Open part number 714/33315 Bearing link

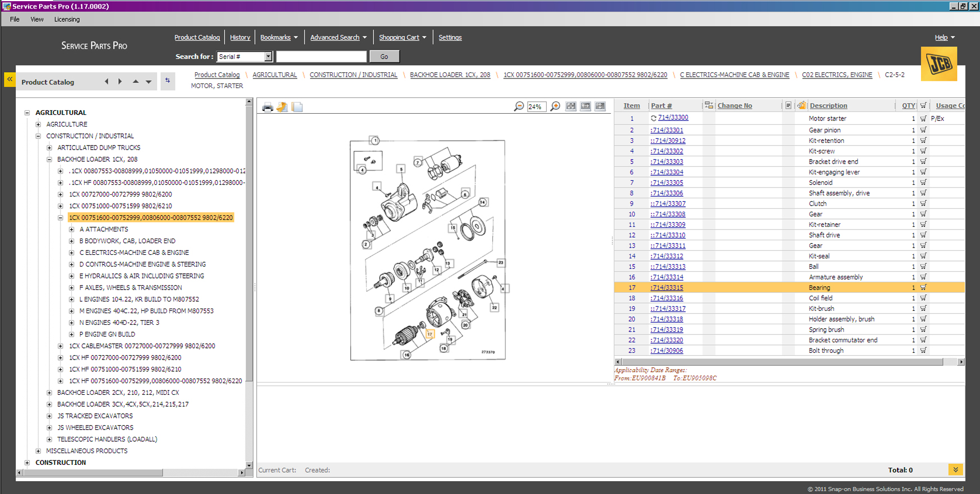point(667,288)
